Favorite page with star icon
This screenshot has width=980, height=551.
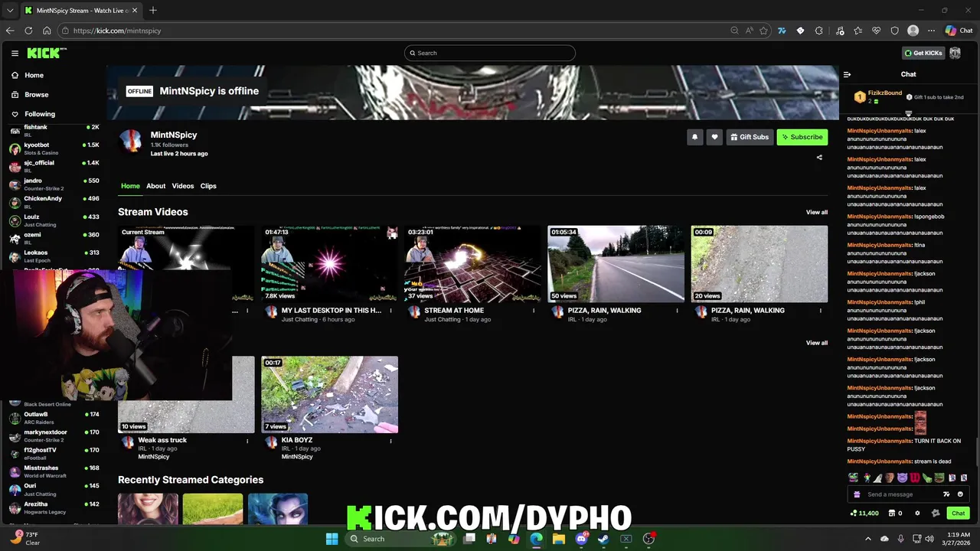pos(763,31)
